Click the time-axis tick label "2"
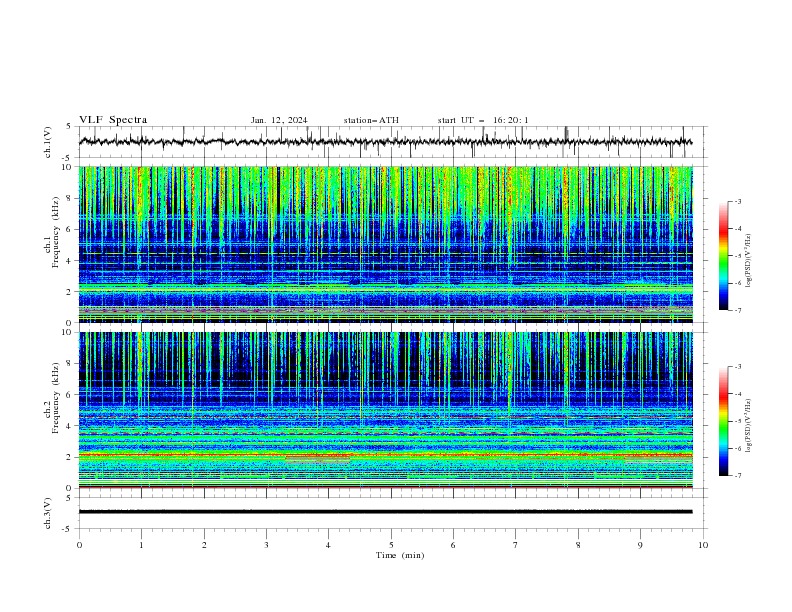 pos(204,545)
